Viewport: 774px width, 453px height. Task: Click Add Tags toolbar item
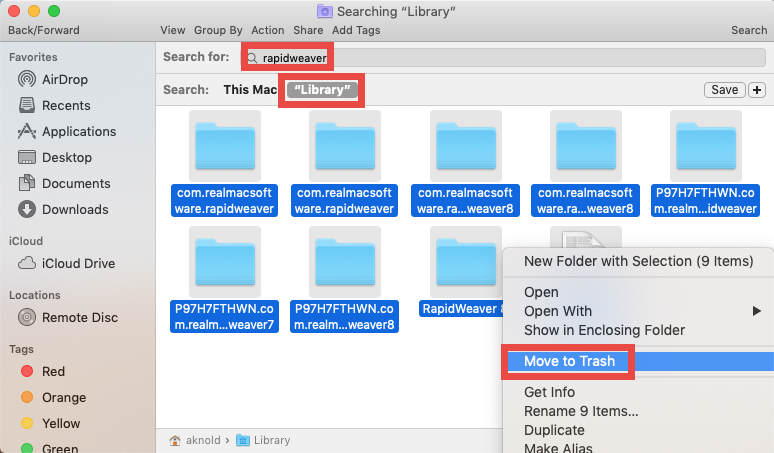356,31
